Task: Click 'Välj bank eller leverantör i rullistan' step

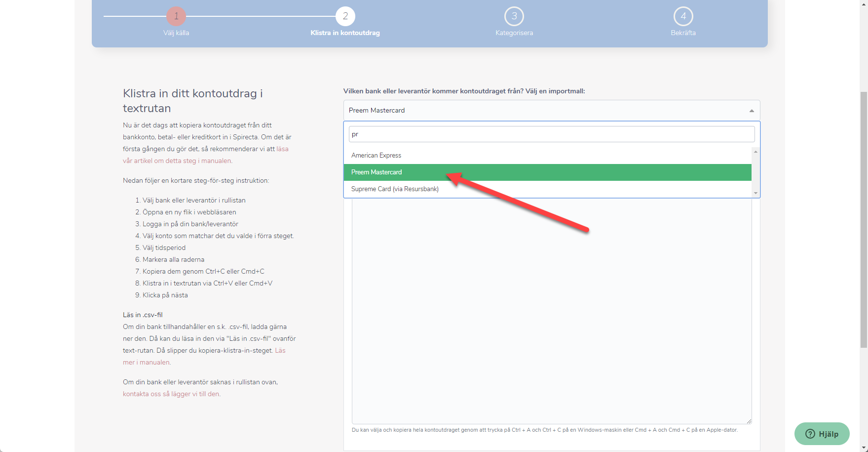Action: 194,200
